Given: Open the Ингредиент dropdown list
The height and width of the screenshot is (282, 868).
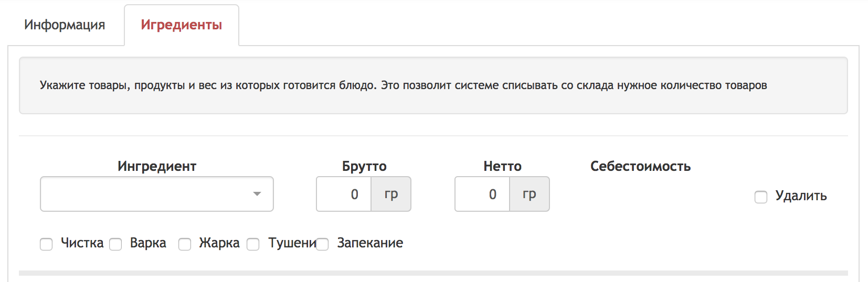Looking at the screenshot, I should point(157,194).
